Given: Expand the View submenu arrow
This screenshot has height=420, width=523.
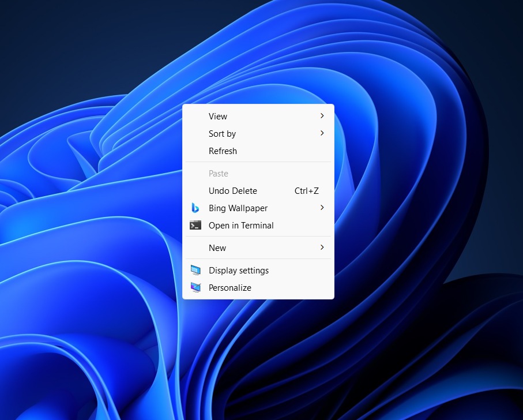Looking at the screenshot, I should [x=322, y=116].
